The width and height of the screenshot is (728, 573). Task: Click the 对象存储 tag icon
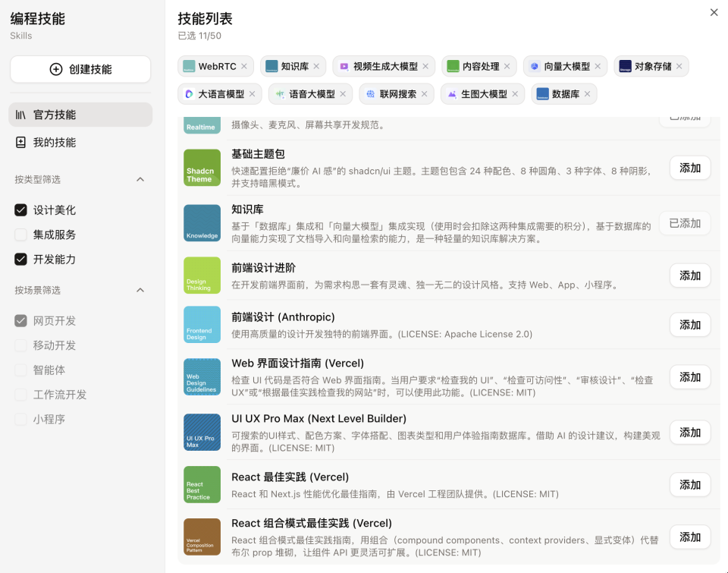pyautogui.click(x=626, y=67)
